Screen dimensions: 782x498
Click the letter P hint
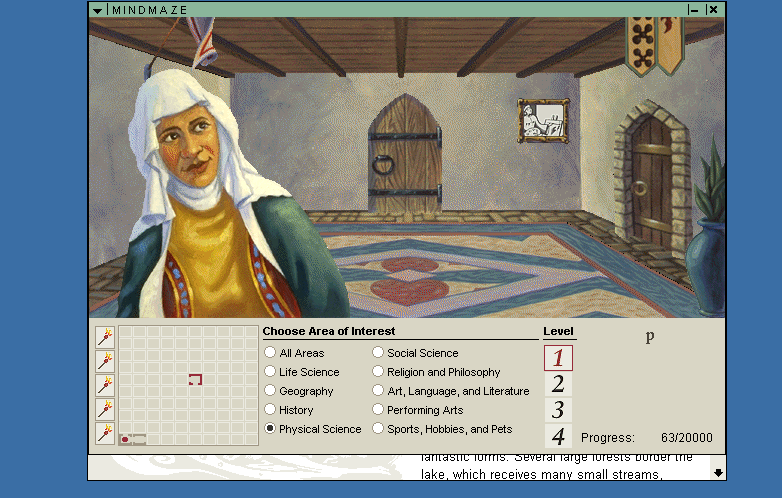(x=649, y=337)
